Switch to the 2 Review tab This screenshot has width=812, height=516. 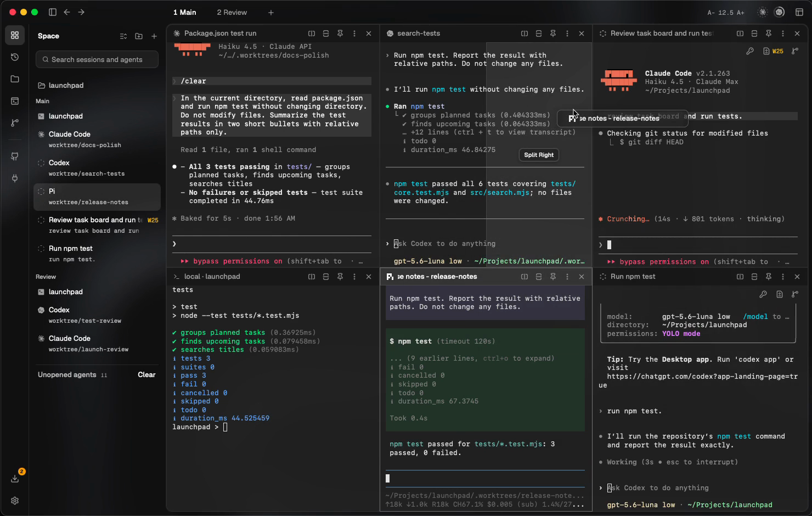[x=232, y=12]
